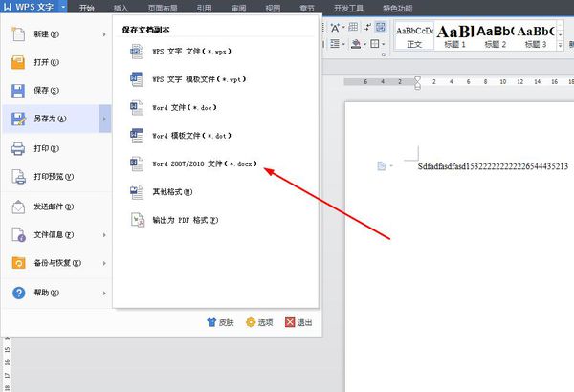Switch to the 页面布局 ribbon tab
The image size is (574, 392).
tap(163, 8)
